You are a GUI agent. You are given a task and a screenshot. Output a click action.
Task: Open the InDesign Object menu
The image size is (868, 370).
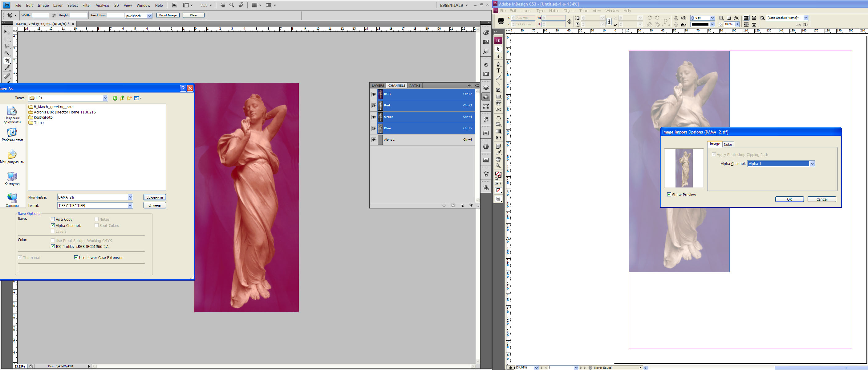point(569,11)
